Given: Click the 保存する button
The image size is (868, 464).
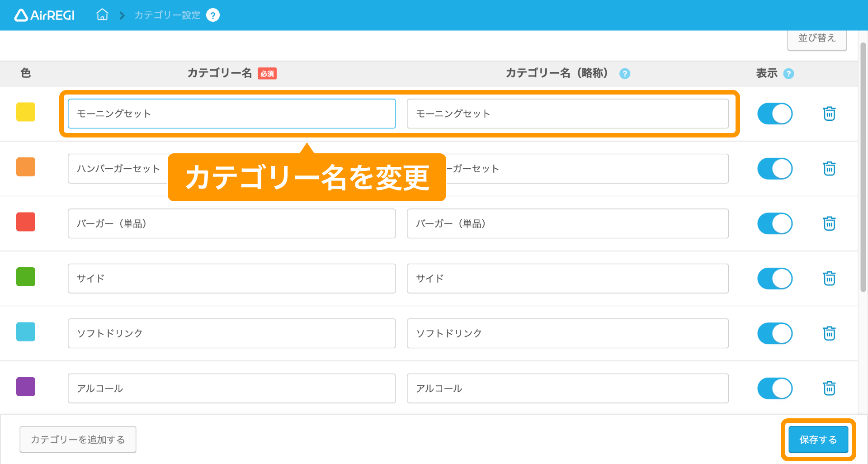Looking at the screenshot, I should [818, 440].
